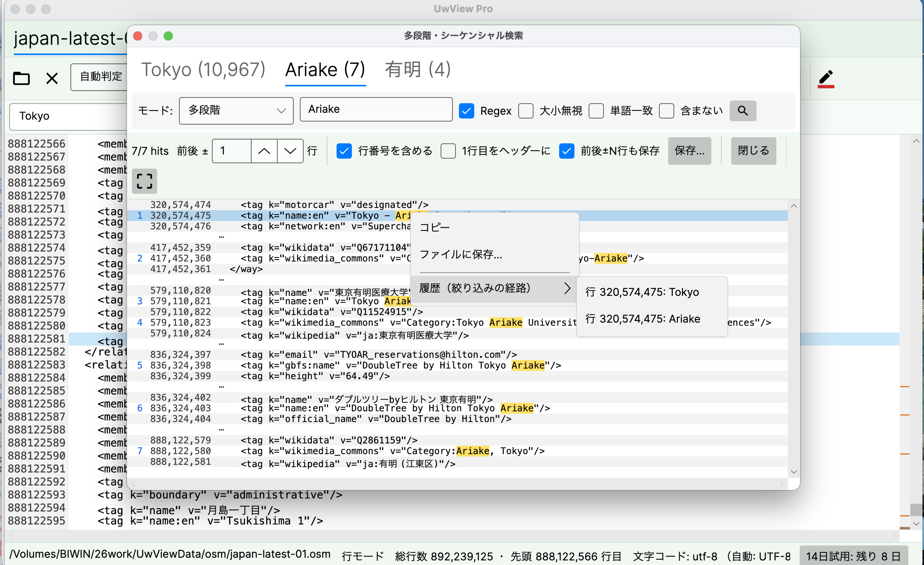
Task: Select hit 6 row 836,324,403
Action: [457, 408]
